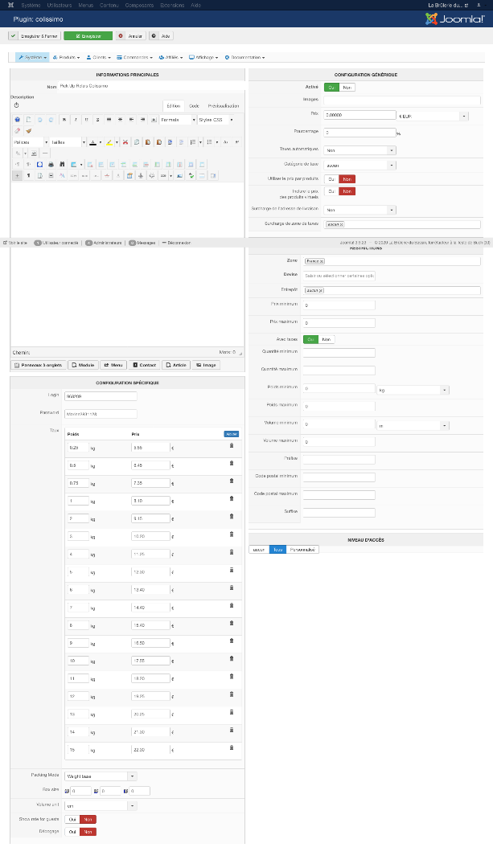
Task: Open the Commandes HikaShop menu
Action: [134, 57]
